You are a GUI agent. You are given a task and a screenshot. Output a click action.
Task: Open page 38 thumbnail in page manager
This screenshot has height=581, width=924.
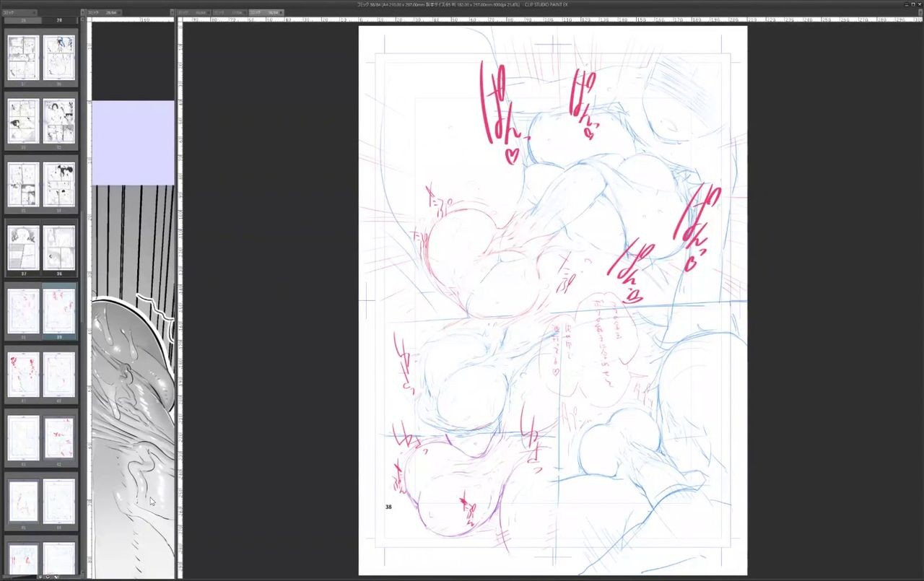coord(59,312)
